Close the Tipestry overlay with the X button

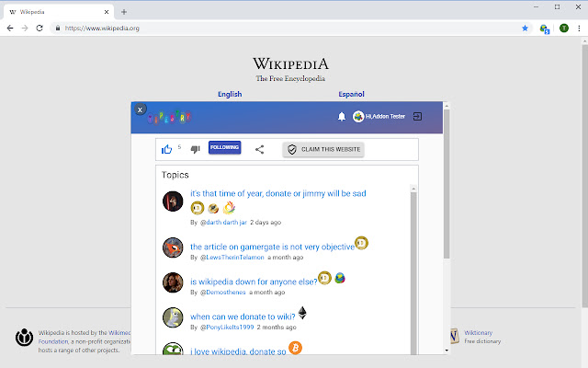point(140,109)
